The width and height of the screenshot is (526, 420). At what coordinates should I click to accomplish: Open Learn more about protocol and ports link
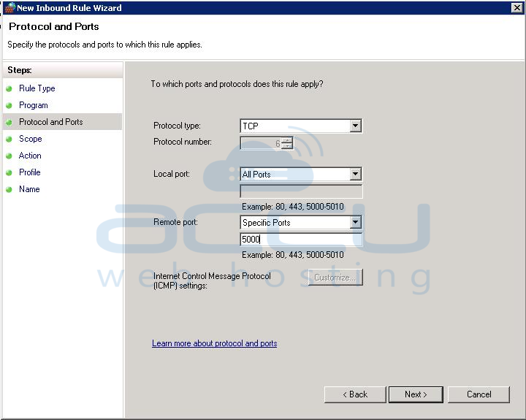tap(214, 343)
